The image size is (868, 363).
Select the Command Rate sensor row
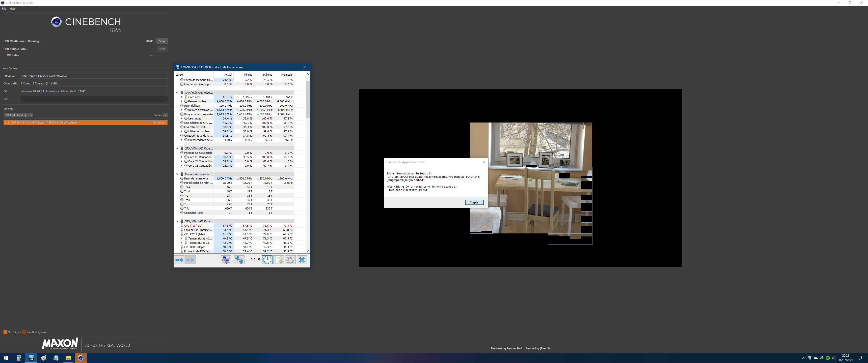click(x=234, y=213)
